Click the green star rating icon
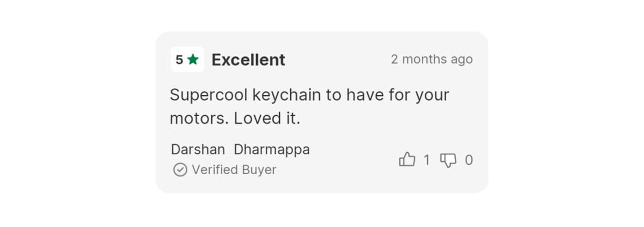The height and width of the screenshot is (227, 644). coord(193,59)
